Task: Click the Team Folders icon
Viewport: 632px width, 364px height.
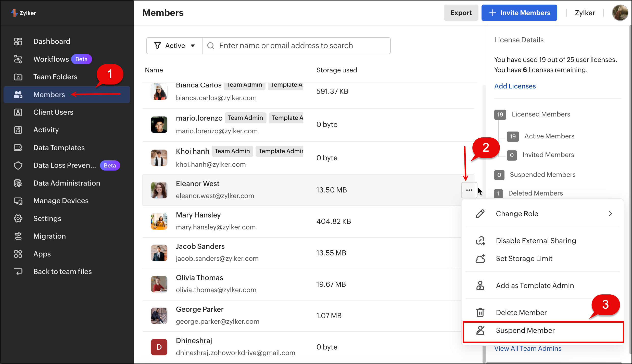Action: coord(18,77)
